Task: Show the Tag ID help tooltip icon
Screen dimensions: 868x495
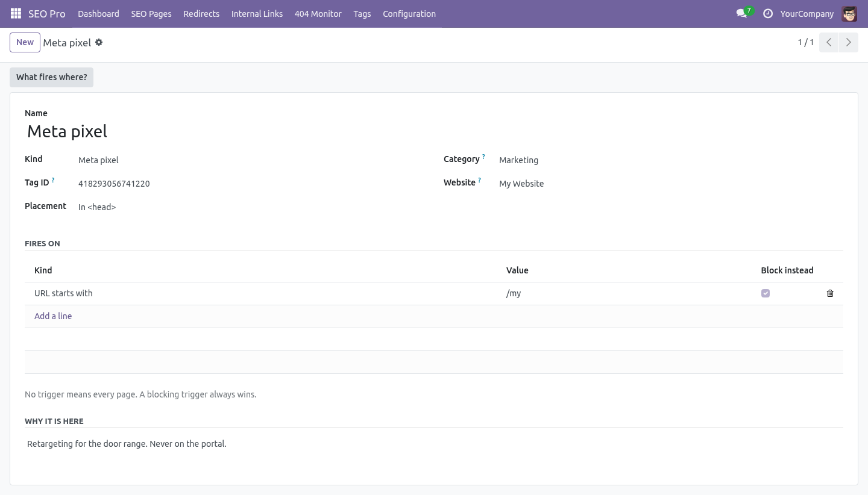Action: click(53, 180)
